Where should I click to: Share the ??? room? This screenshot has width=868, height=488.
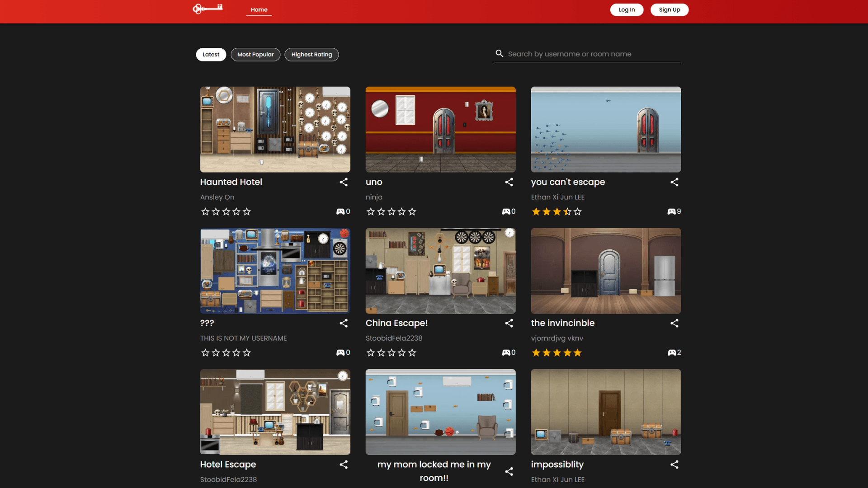point(344,323)
